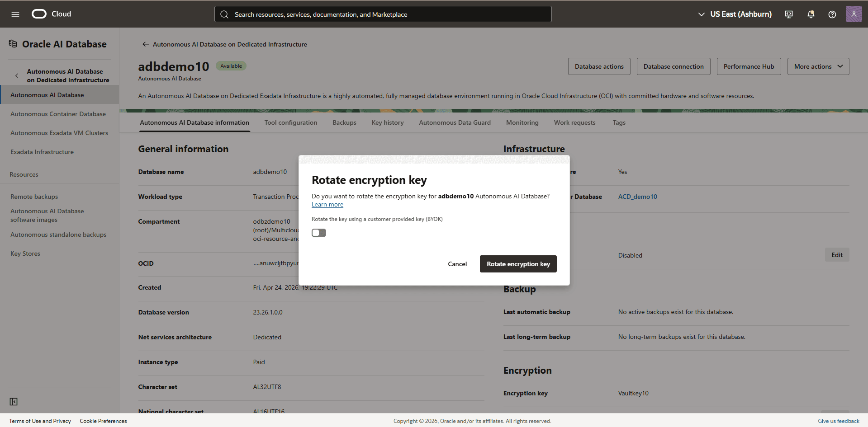Click the search resources input field
This screenshot has height=427, width=868.
pyautogui.click(x=383, y=14)
